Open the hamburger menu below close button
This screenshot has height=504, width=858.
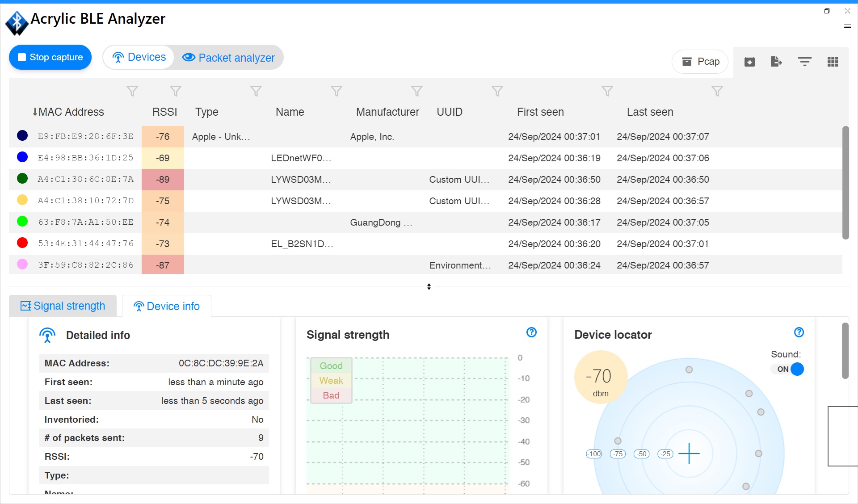[x=847, y=26]
